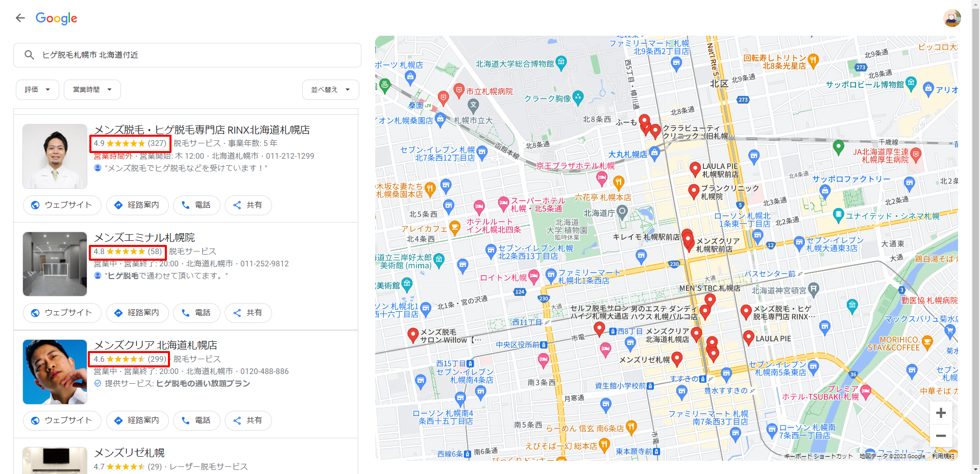Call RINX北海道札幌店 via 電話 button
The width and height of the screenshot is (980, 474).
[197, 205]
